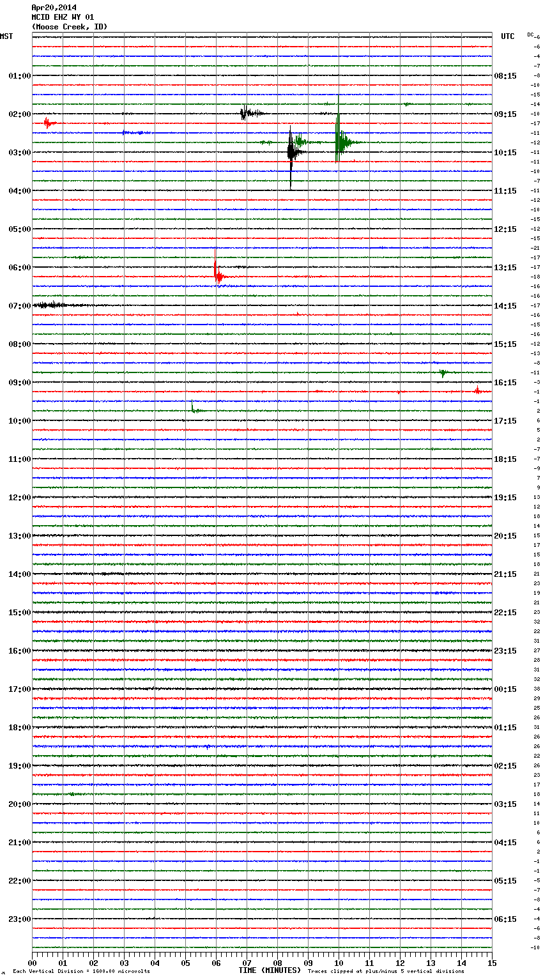Click the large black spike on the 03:00 trace

click(291, 153)
